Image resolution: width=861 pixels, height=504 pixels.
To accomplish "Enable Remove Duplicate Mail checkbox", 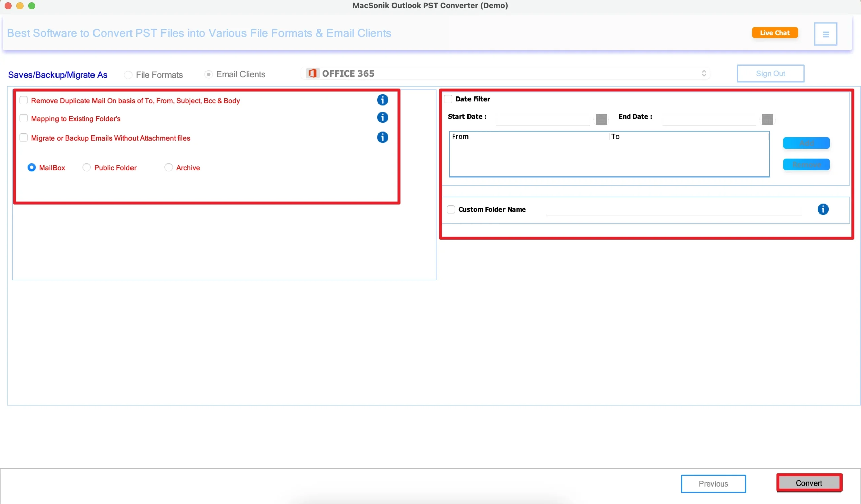I will click(x=23, y=100).
